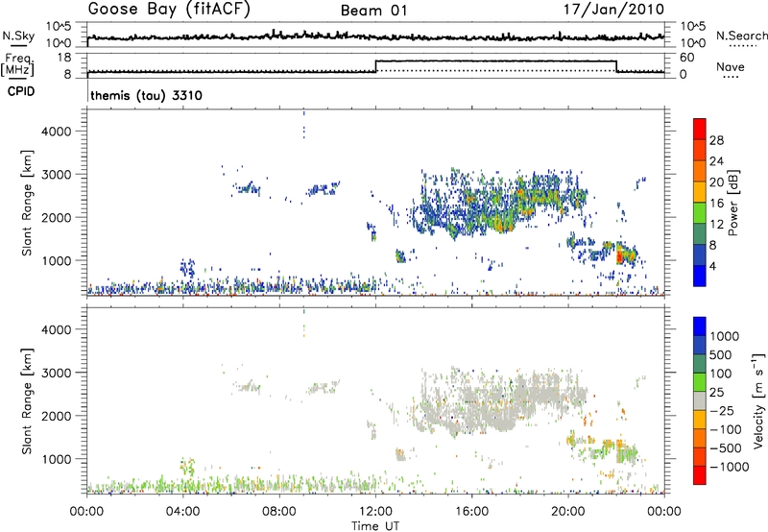
Task: Click the sky noise trace in top strip
Action: pyautogui.click(x=375, y=36)
